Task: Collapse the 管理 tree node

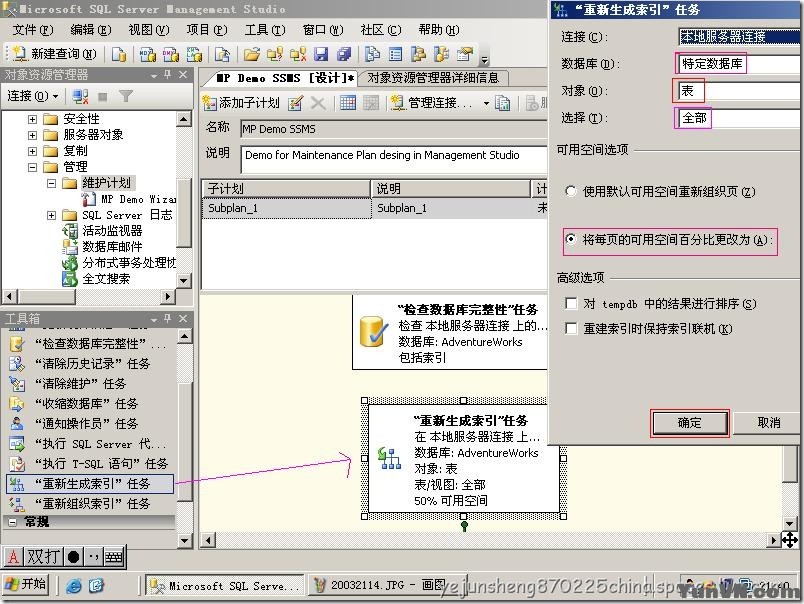Action: pyautogui.click(x=32, y=167)
